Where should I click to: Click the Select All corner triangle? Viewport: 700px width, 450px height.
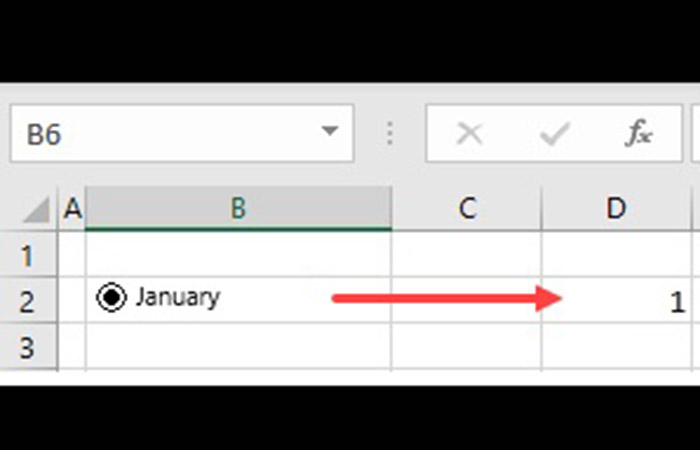[x=36, y=210]
